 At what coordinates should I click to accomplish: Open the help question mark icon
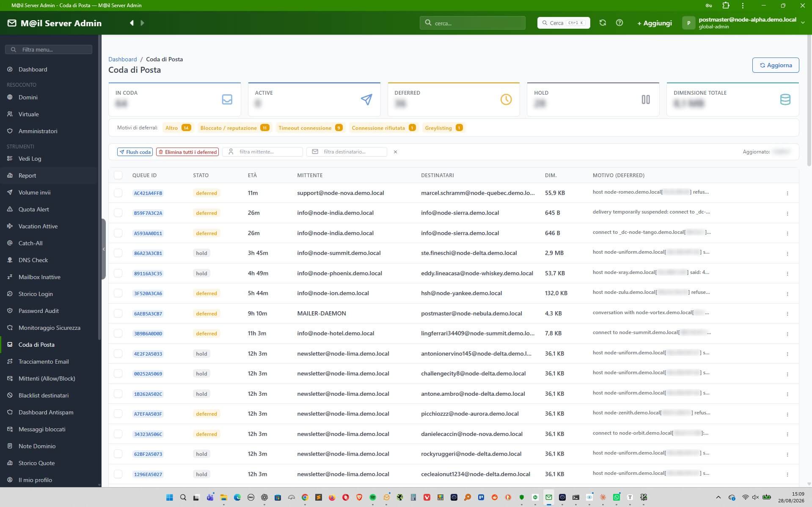point(619,23)
